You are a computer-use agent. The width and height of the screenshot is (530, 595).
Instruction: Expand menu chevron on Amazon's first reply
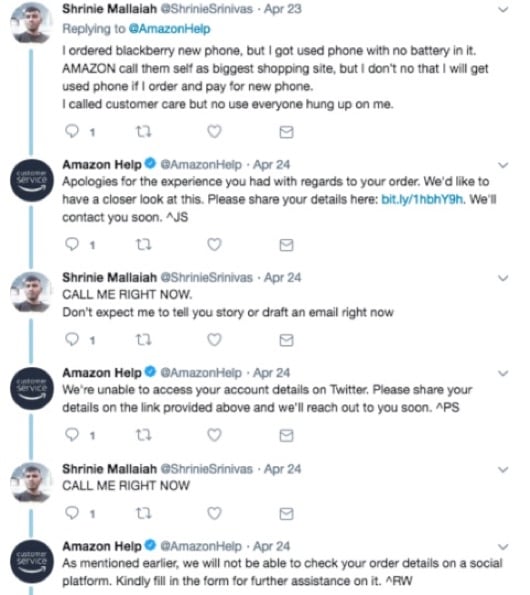pyautogui.click(x=503, y=165)
